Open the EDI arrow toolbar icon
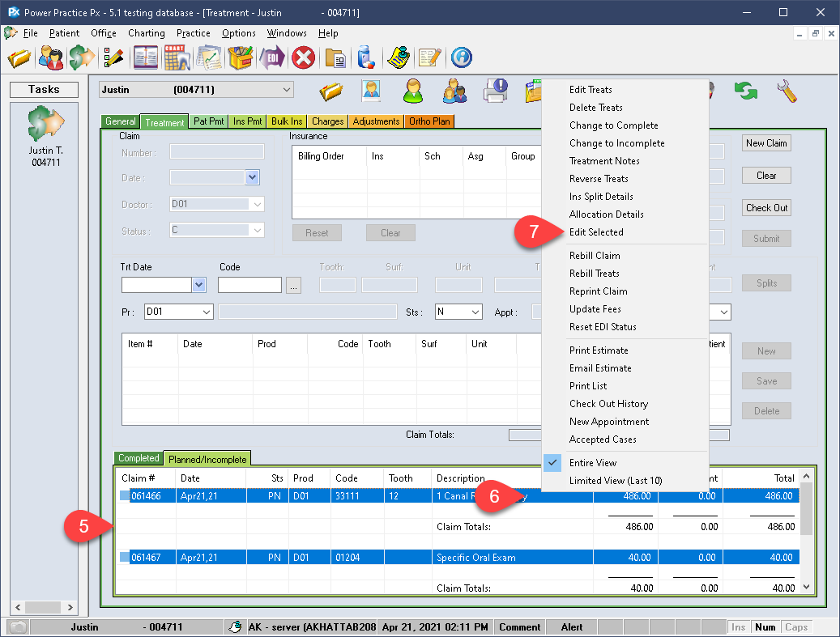840x637 pixels. click(x=272, y=57)
